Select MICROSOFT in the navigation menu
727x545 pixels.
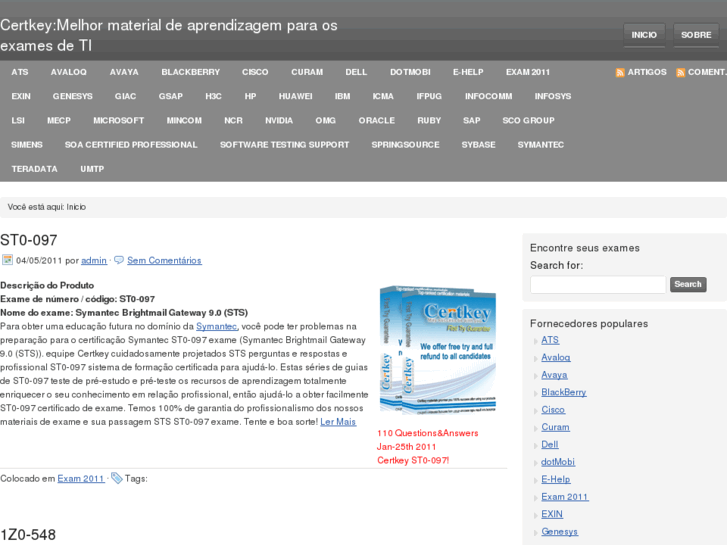coord(119,121)
